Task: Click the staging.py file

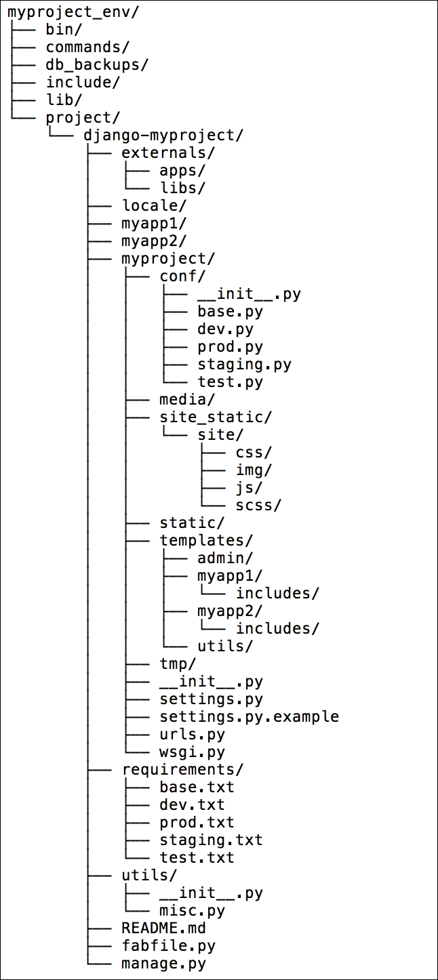Action: pos(244,364)
